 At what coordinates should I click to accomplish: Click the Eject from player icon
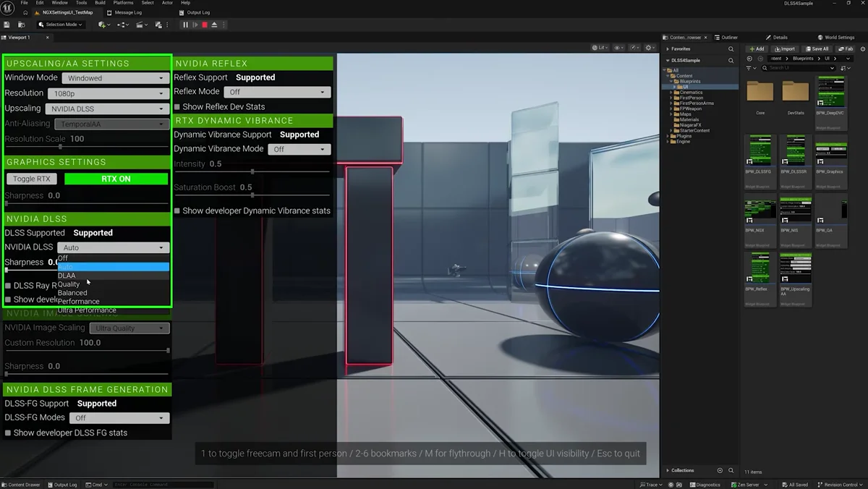coord(214,25)
